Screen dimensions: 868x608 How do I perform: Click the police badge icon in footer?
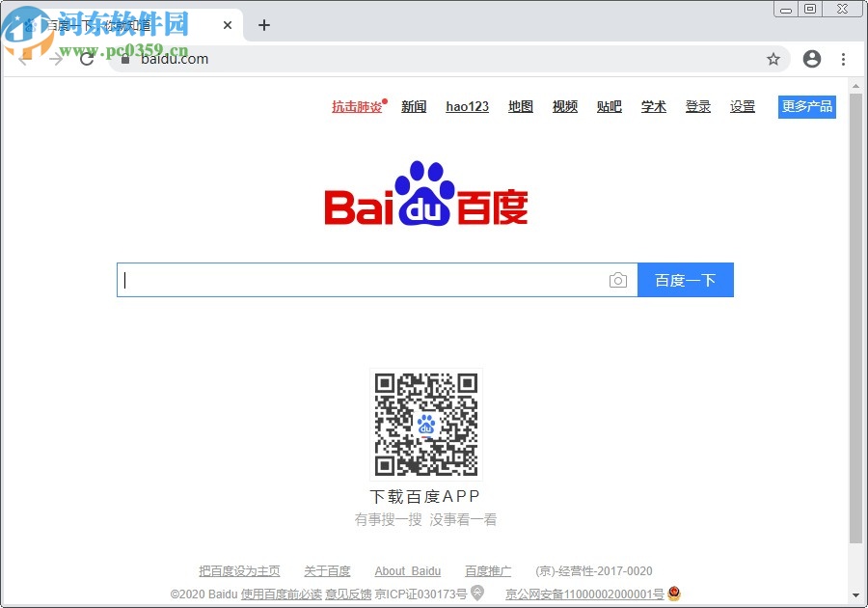(x=674, y=594)
